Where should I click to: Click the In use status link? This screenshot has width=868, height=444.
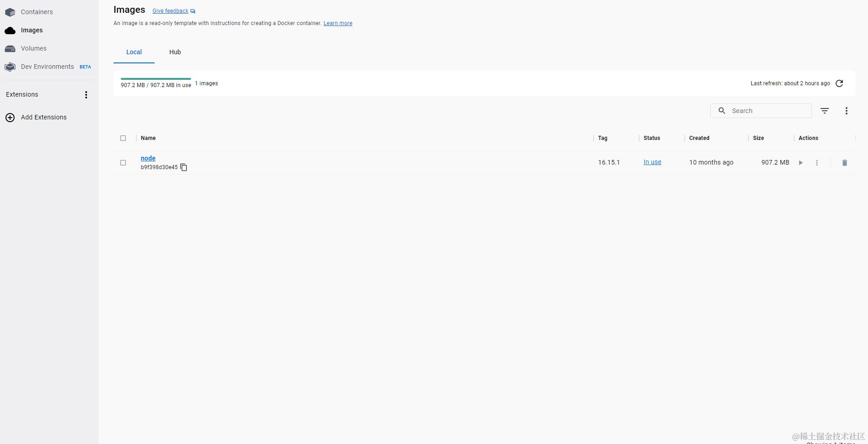[652, 162]
